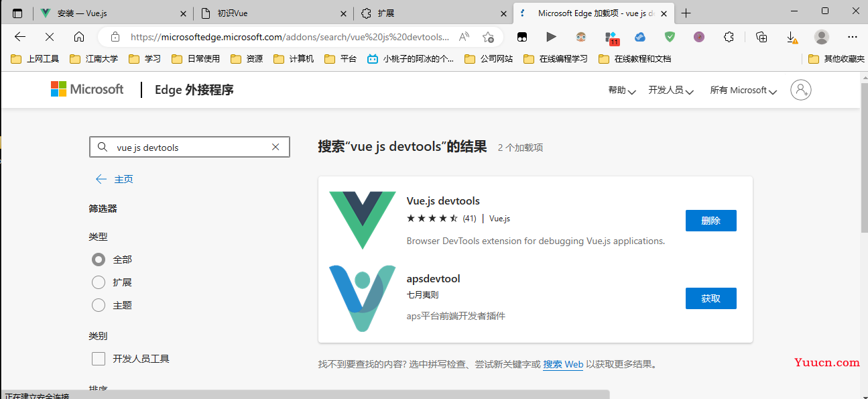Viewport: 868px width, 399px height.
Task: Sign in via the page account icon
Action: (801, 90)
